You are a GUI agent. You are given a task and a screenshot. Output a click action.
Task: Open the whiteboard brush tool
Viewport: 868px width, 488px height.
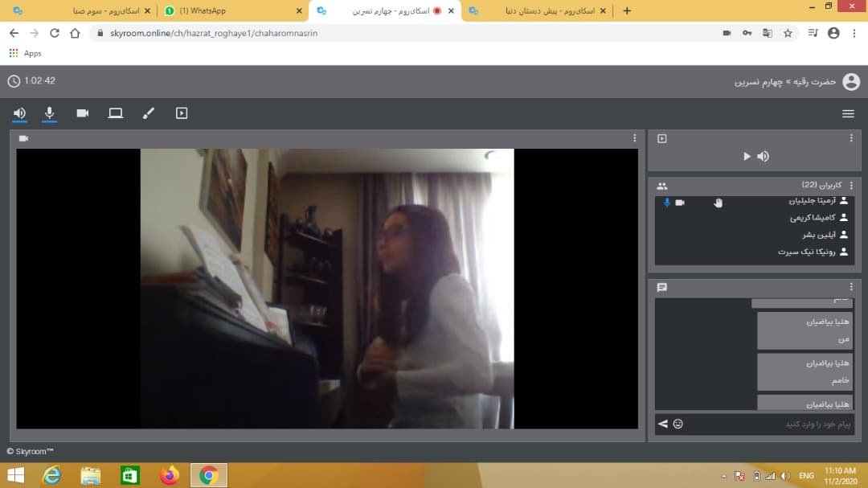(148, 113)
